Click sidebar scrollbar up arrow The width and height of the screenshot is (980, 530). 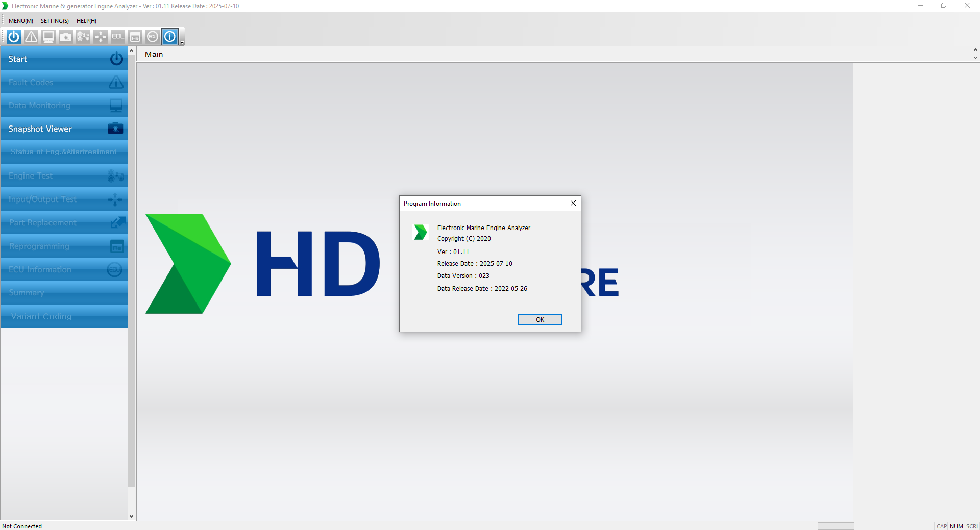pyautogui.click(x=131, y=51)
